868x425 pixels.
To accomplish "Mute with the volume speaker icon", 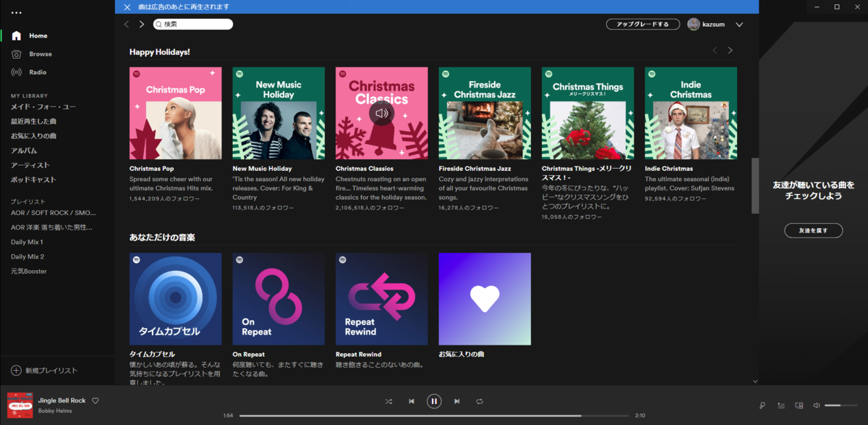I will (x=817, y=405).
